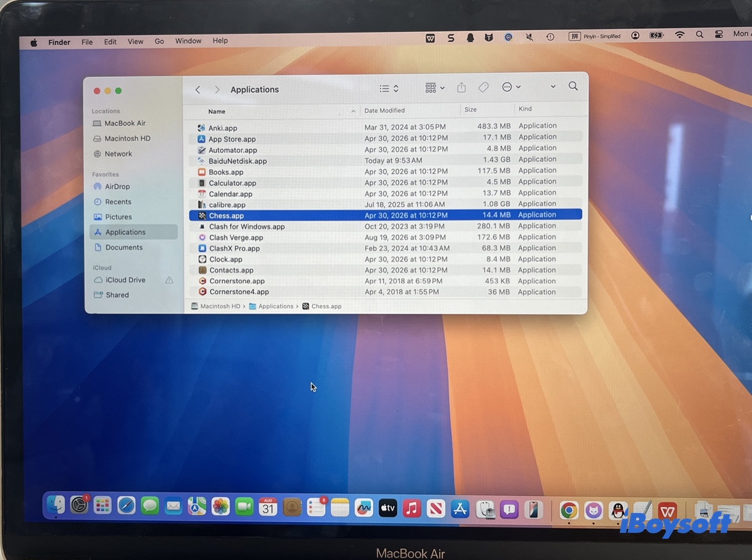The image size is (752, 560).
Task: Open Safari from the Dock
Action: [126, 505]
